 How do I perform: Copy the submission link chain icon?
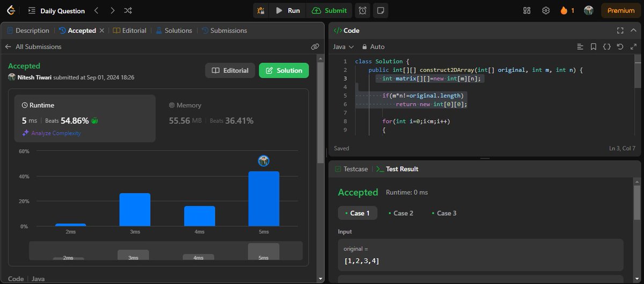[x=315, y=47]
